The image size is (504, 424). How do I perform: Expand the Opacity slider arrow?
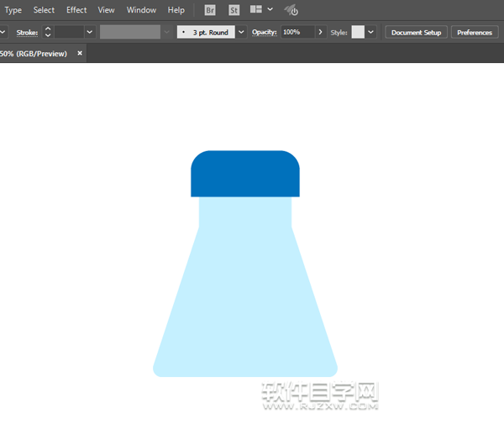[x=321, y=32]
